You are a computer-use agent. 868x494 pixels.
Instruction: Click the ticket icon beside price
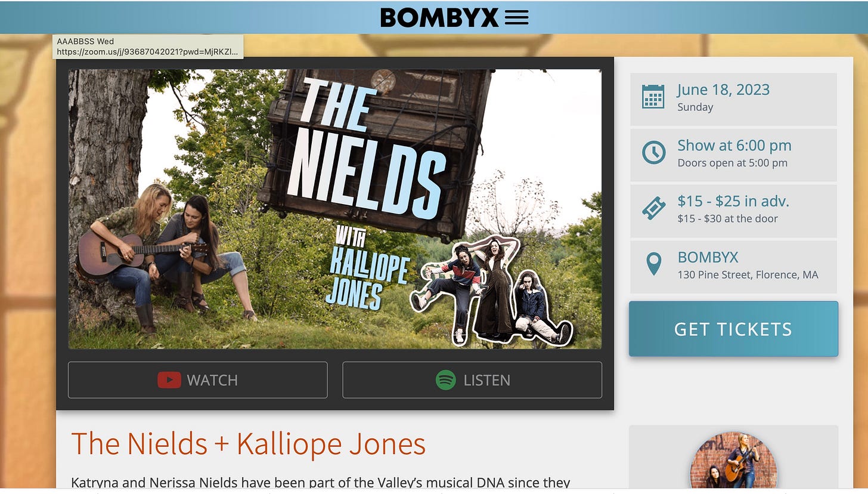tap(653, 209)
